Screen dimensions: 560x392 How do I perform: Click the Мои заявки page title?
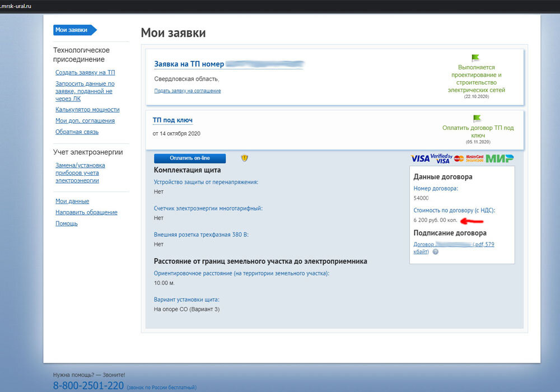tap(173, 33)
